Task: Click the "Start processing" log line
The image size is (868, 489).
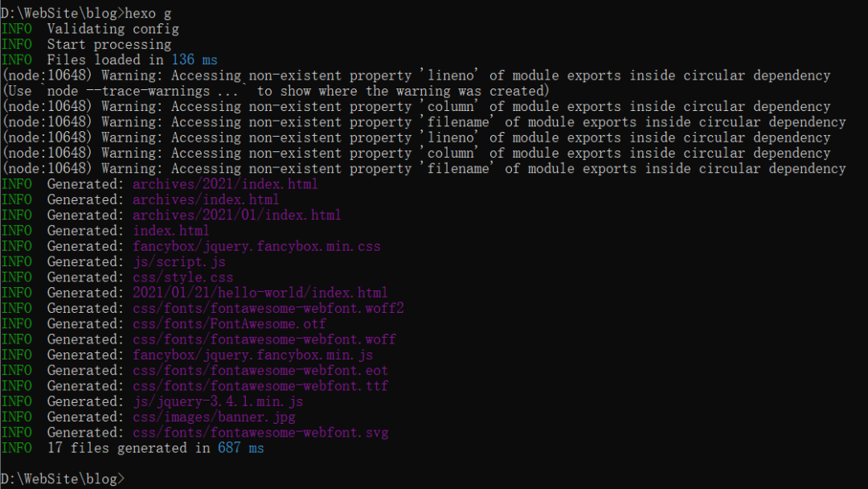Action: pyautogui.click(x=108, y=44)
